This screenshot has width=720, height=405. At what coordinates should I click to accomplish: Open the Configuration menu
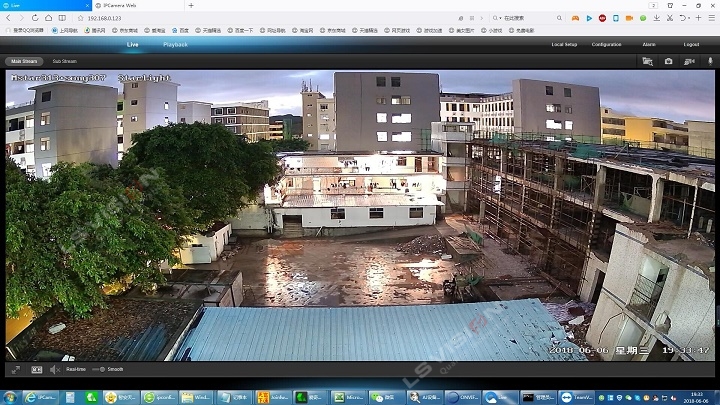606,45
